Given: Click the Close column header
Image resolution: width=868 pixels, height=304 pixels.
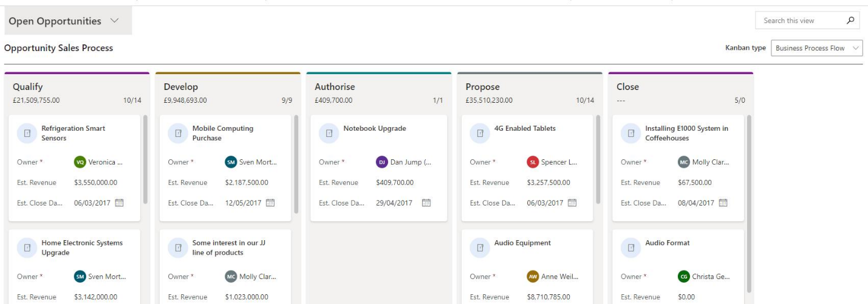Looking at the screenshot, I should tap(627, 87).
